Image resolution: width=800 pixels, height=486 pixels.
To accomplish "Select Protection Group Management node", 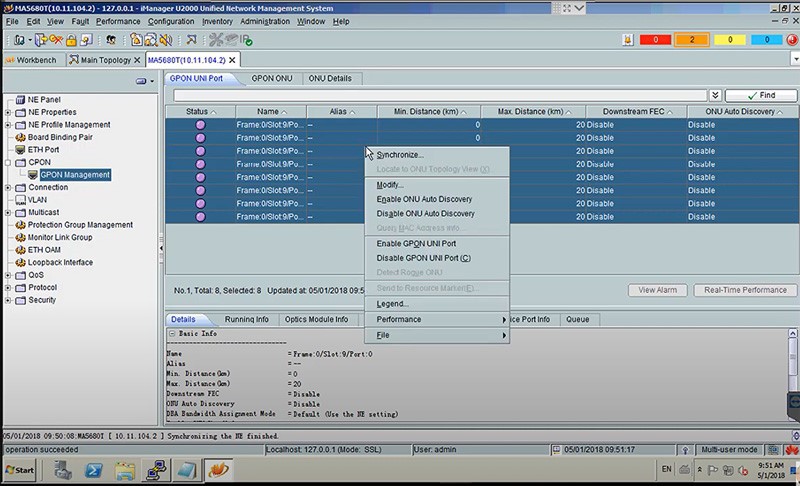I will 80,225.
